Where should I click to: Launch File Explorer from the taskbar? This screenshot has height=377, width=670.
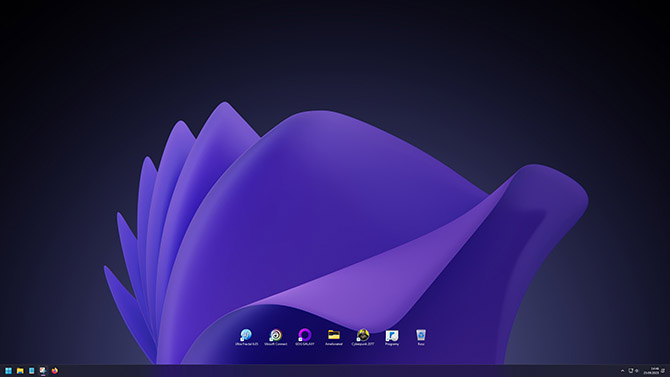pos(20,371)
